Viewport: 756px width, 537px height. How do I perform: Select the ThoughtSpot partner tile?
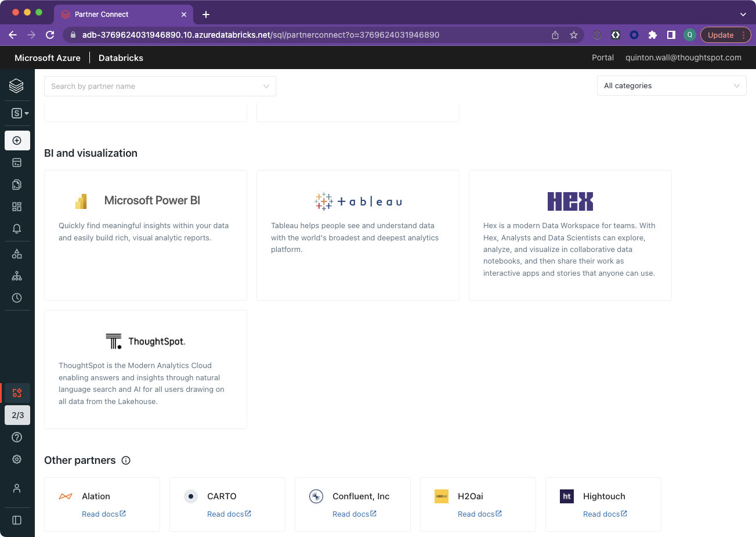146,369
